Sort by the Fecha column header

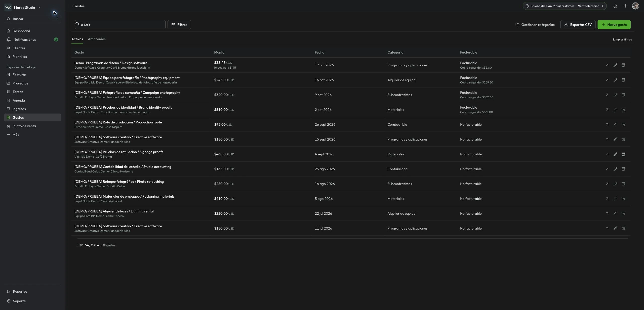click(319, 52)
